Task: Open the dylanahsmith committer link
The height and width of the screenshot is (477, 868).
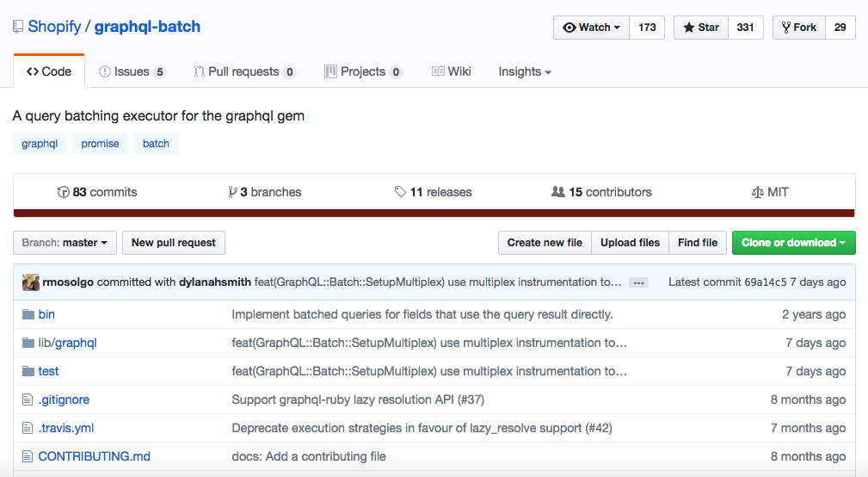Action: click(x=215, y=282)
